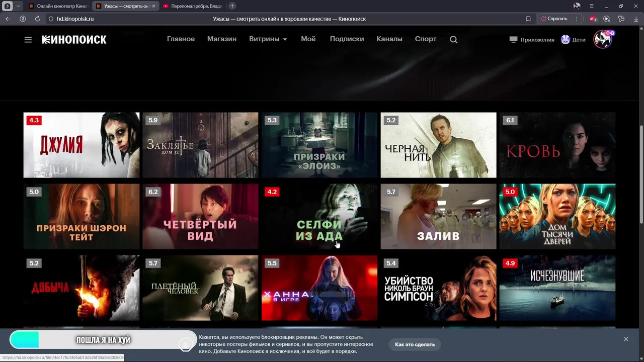Click the Приложения monitor icon

[x=513, y=40]
